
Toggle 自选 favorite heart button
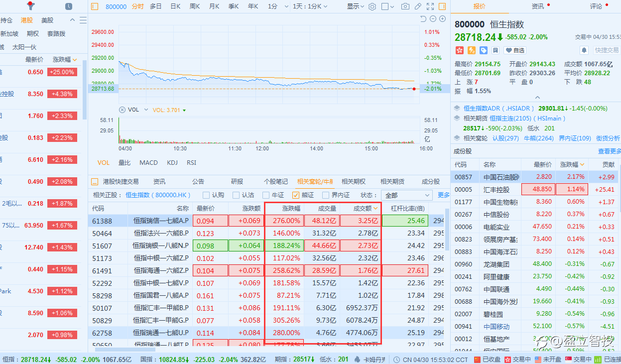(515, 50)
